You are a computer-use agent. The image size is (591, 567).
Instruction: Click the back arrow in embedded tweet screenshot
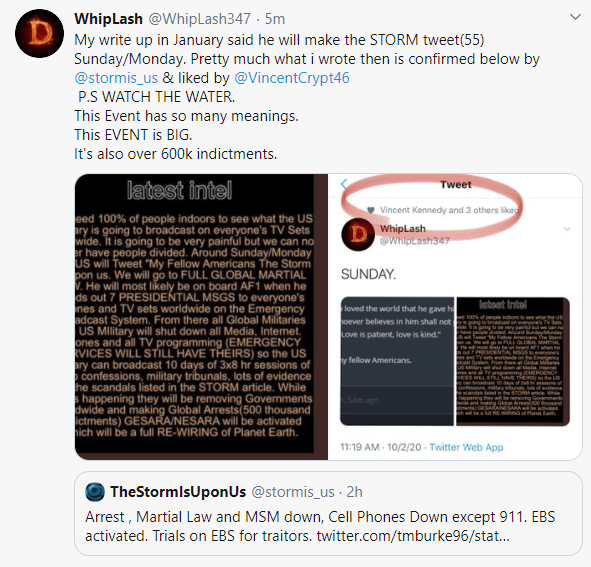pos(344,184)
